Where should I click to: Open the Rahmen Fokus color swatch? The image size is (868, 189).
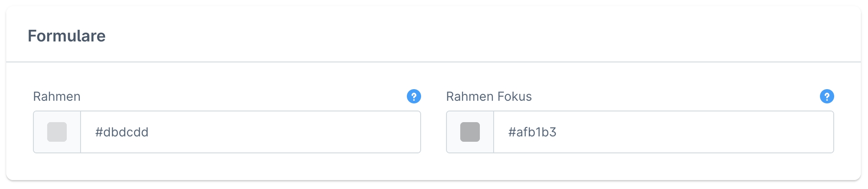(470, 132)
